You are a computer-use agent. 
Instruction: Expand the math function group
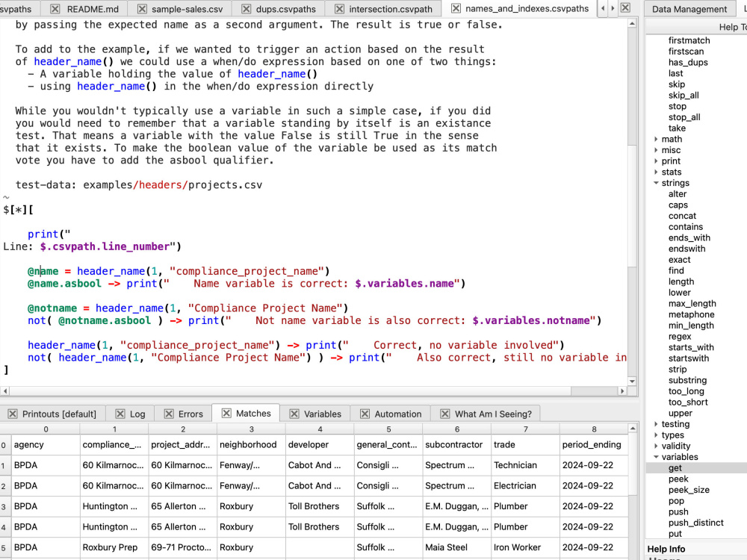[x=656, y=139]
